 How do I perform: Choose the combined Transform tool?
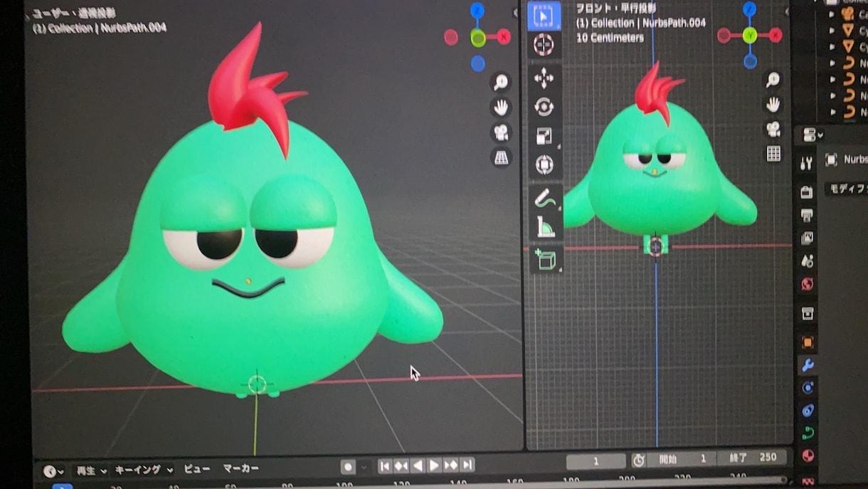[544, 164]
